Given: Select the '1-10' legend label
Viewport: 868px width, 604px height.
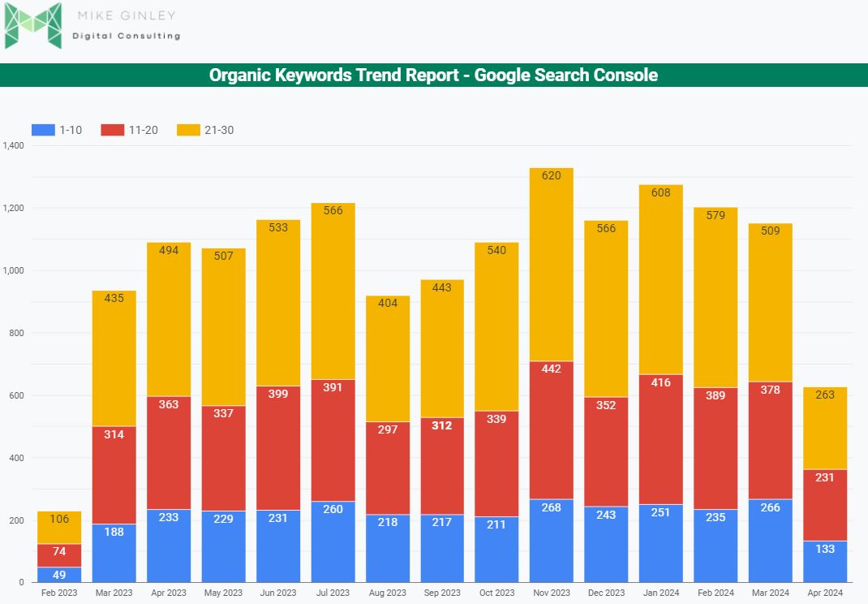Looking at the screenshot, I should (71, 130).
